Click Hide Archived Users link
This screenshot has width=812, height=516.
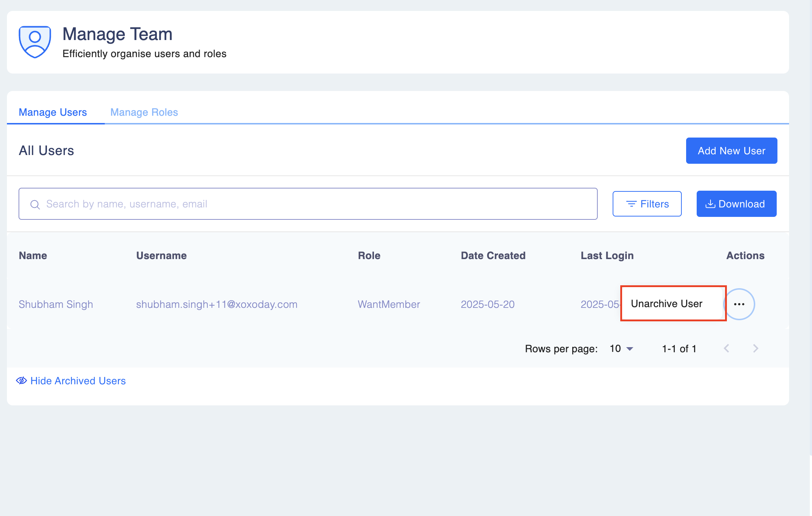click(x=78, y=381)
